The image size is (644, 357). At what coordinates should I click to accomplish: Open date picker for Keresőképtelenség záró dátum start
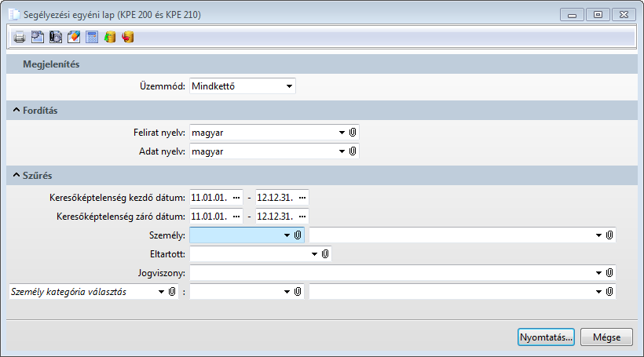click(x=236, y=217)
